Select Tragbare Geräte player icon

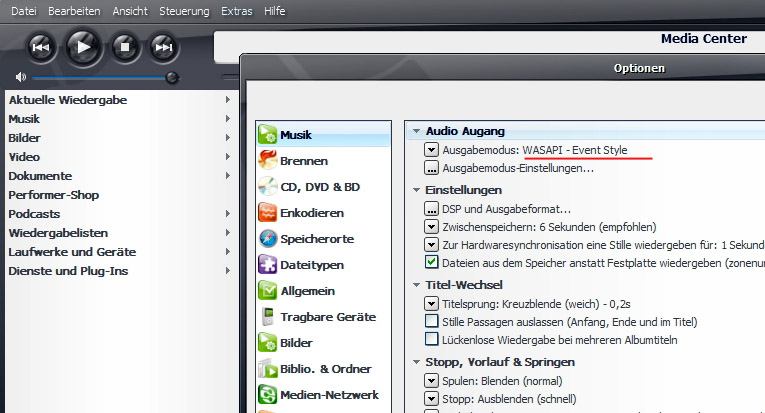pos(267,316)
